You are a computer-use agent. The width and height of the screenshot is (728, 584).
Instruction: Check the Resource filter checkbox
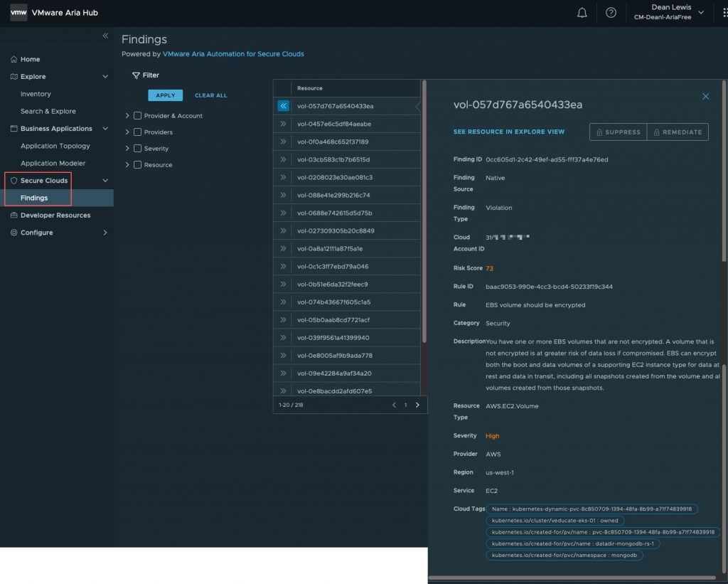pos(137,164)
